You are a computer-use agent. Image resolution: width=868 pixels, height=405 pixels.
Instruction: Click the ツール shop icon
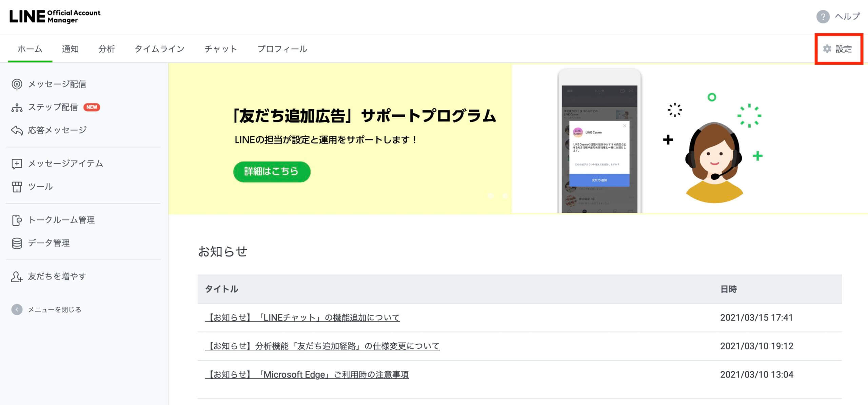[17, 187]
